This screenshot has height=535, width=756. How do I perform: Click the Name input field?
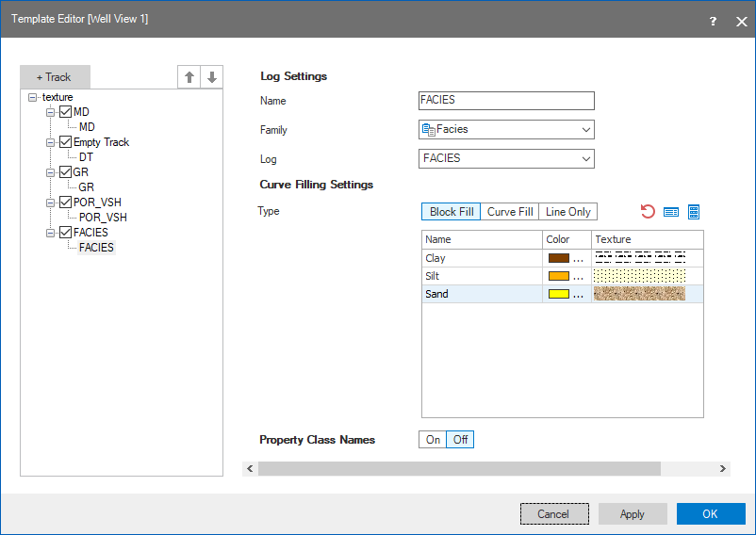pos(506,100)
